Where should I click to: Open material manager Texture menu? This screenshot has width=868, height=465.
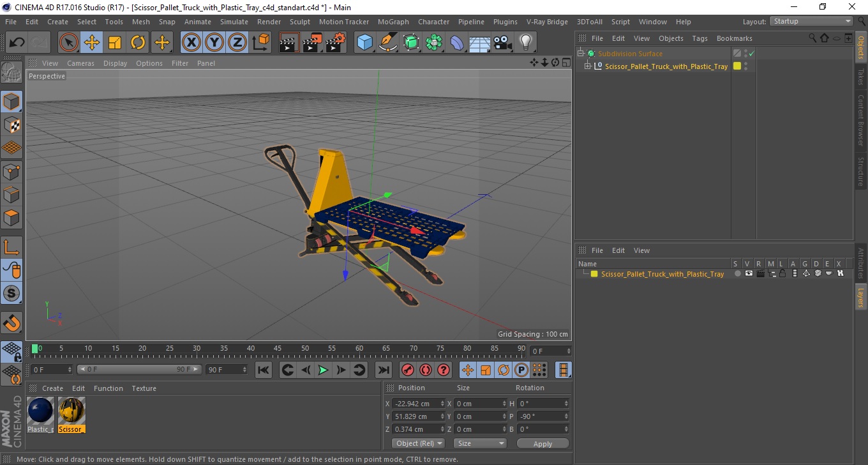144,388
